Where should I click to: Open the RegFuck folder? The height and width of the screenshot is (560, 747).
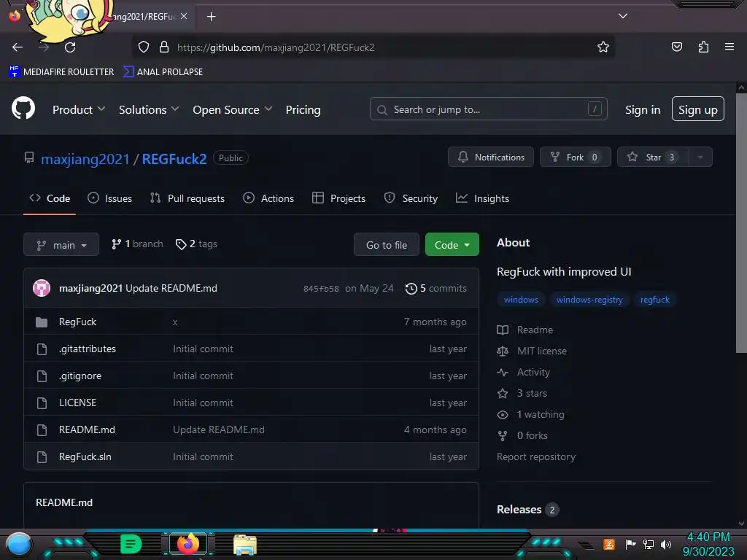(x=77, y=322)
